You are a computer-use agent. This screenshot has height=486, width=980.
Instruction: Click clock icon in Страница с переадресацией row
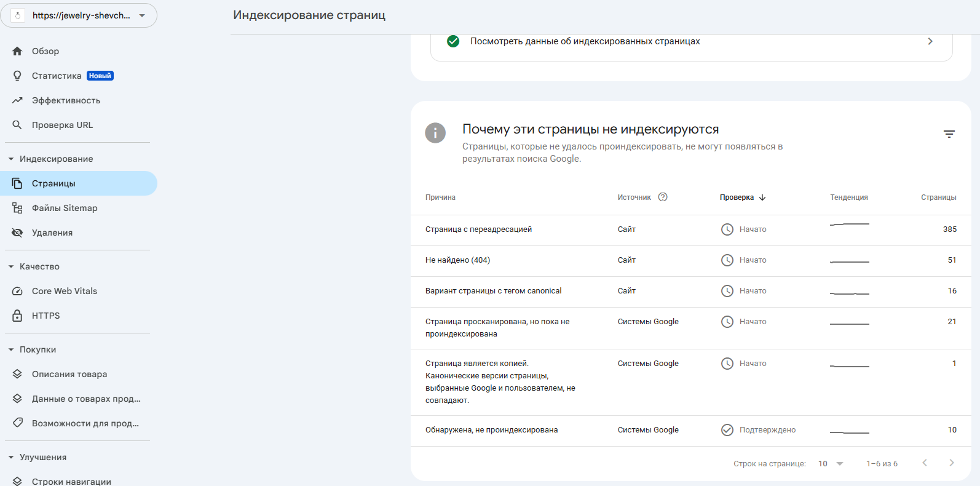click(x=727, y=229)
